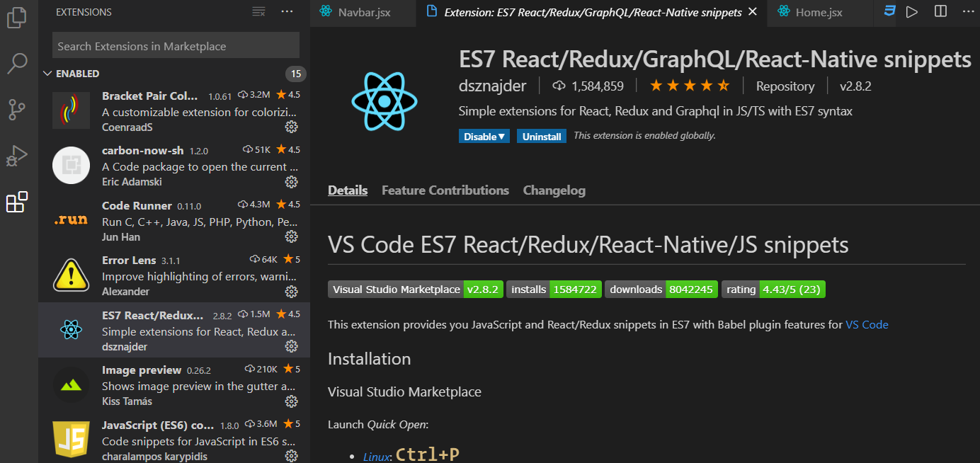
Task: Open the Run and Debug view
Action: point(17,156)
